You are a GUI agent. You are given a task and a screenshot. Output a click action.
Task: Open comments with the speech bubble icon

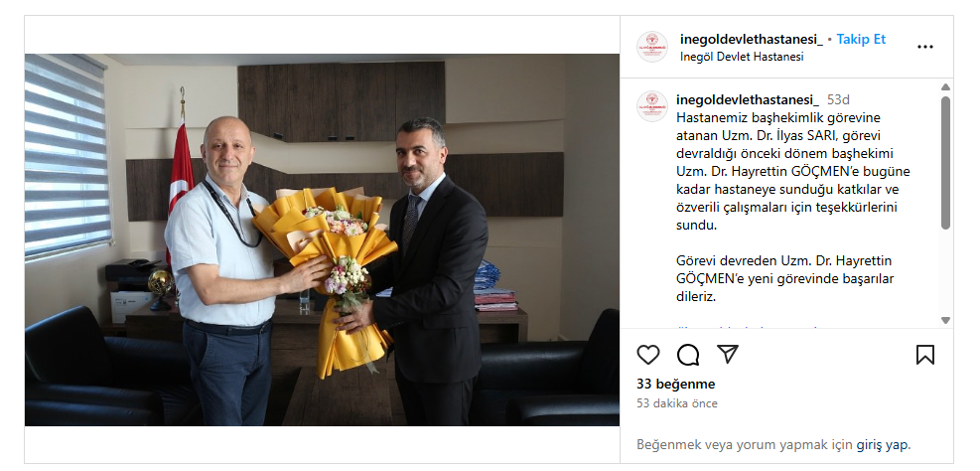tap(688, 355)
